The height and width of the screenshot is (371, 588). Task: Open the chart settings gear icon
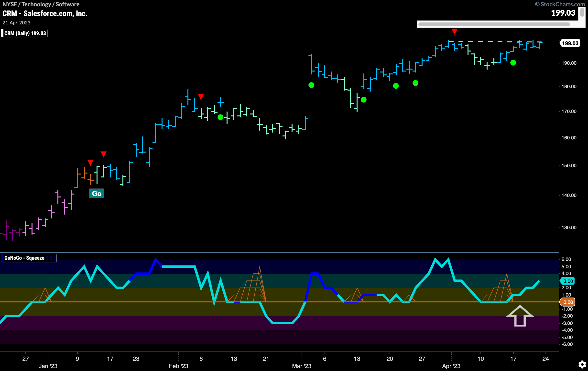(582, 365)
